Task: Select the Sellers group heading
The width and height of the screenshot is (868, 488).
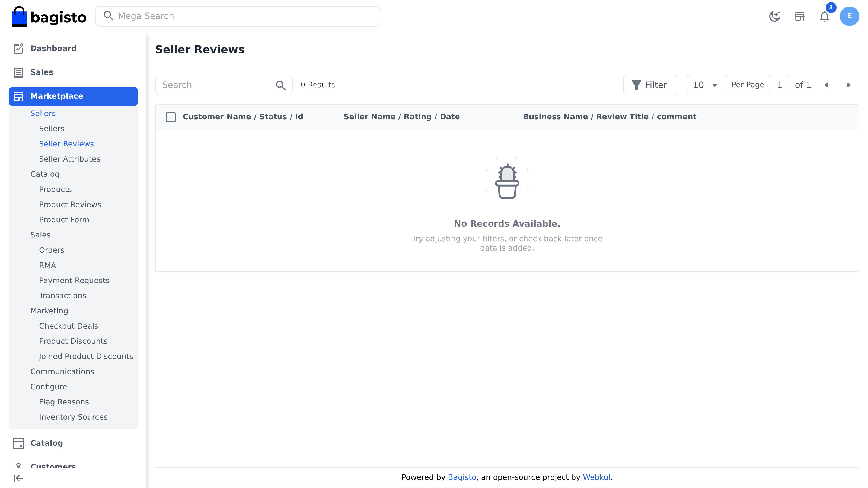Action: 43,114
